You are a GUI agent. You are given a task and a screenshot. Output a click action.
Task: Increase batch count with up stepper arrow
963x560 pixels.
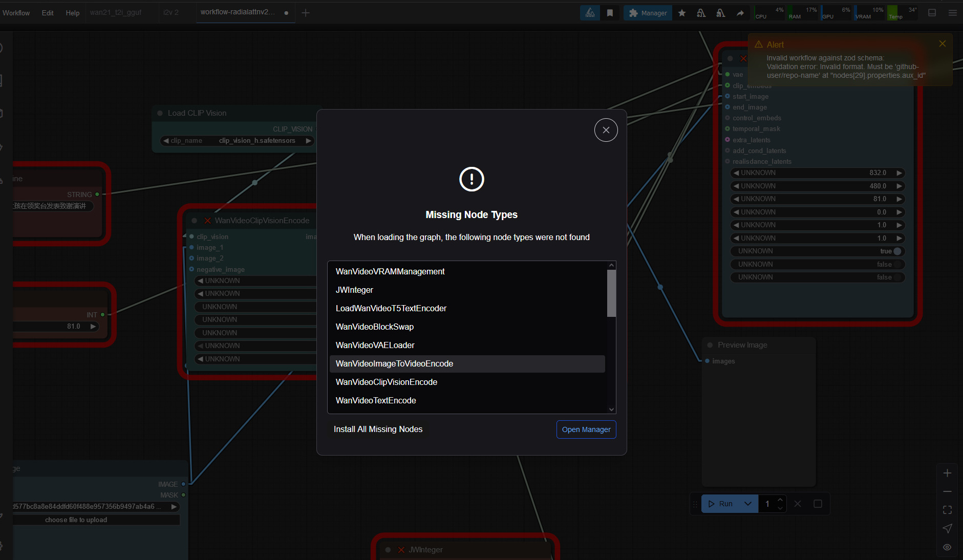click(780, 500)
